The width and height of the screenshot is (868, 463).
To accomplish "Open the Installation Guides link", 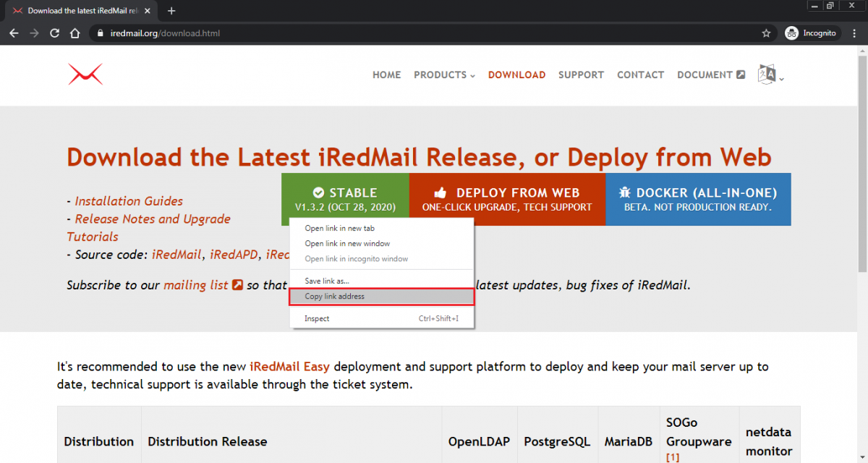I will (128, 200).
